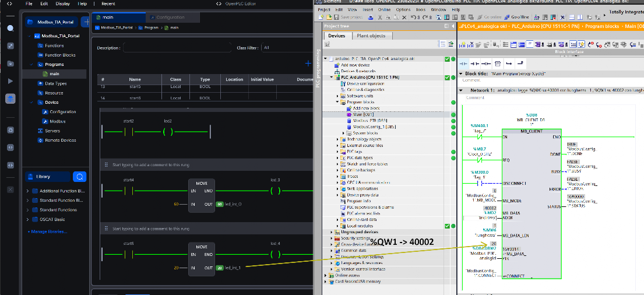
Task: Switch to the Configuration tab
Action: pos(173,17)
